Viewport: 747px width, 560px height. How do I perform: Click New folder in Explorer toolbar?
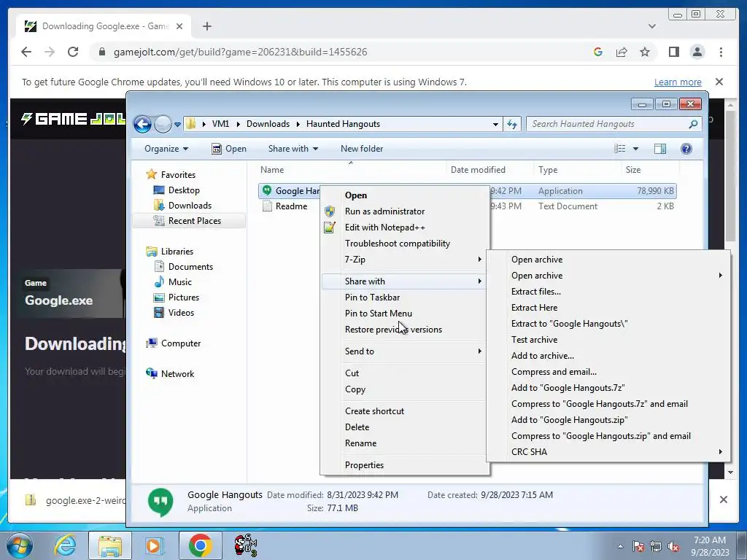[362, 149]
